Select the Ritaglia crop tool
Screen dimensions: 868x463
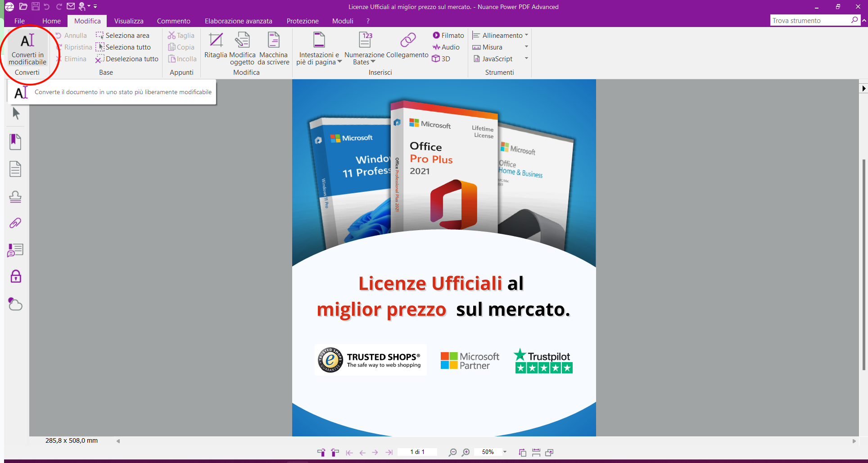216,45
